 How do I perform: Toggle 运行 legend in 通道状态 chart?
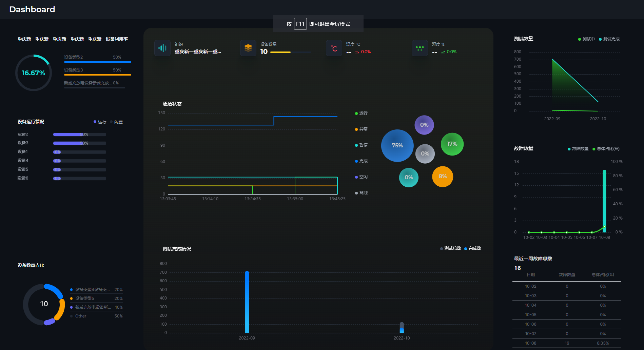[x=362, y=113]
